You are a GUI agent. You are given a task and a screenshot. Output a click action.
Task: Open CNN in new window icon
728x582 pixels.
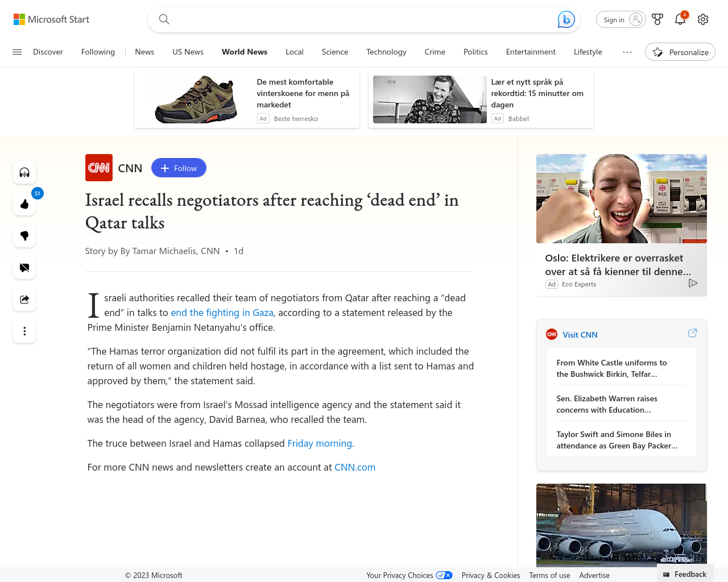click(692, 333)
